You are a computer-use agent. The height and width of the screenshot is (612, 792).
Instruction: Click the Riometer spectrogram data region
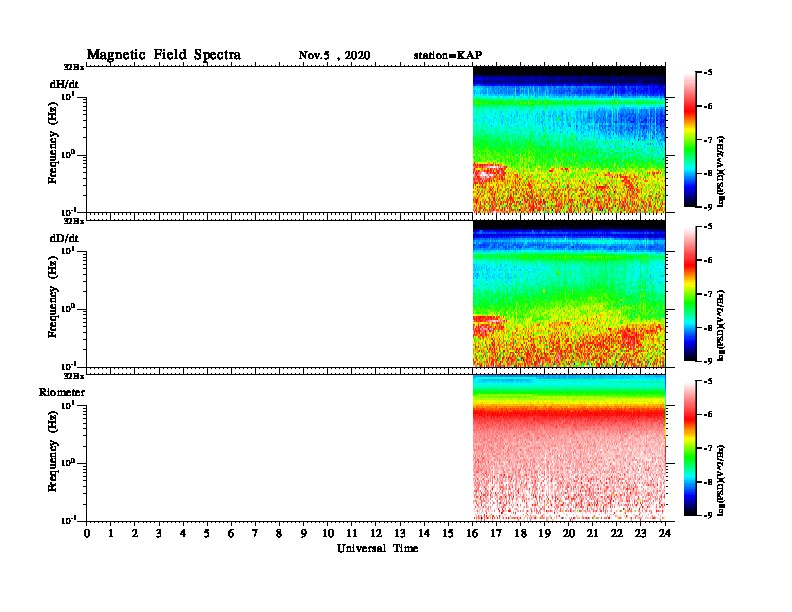tap(569, 448)
